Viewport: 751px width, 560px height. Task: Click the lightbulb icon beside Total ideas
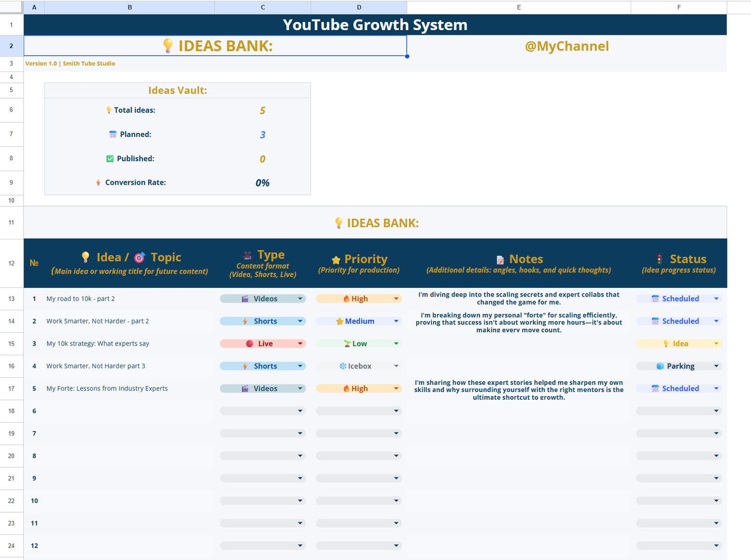click(109, 110)
